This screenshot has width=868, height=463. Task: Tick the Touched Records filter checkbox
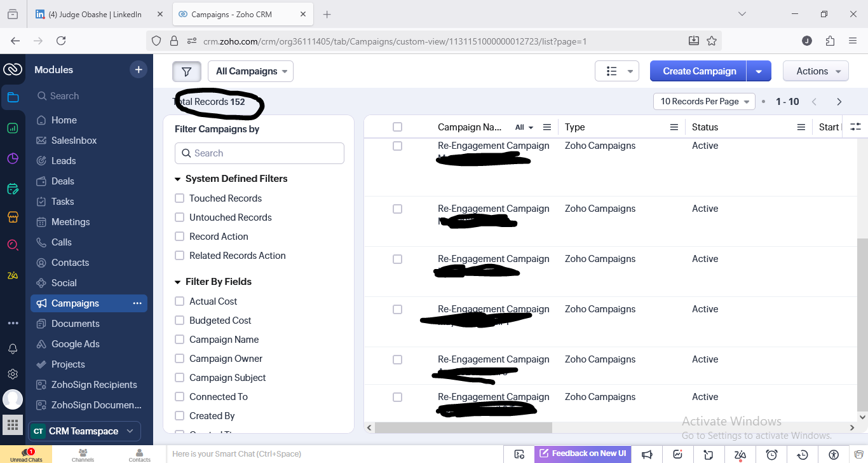[179, 198]
